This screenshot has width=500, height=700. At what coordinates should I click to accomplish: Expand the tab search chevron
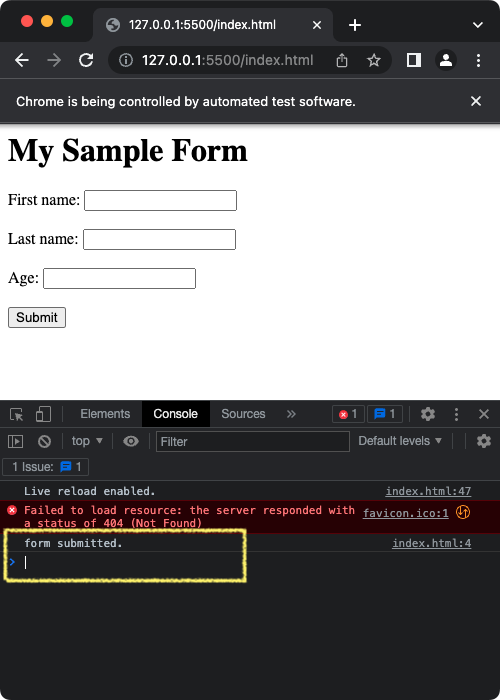click(x=478, y=25)
